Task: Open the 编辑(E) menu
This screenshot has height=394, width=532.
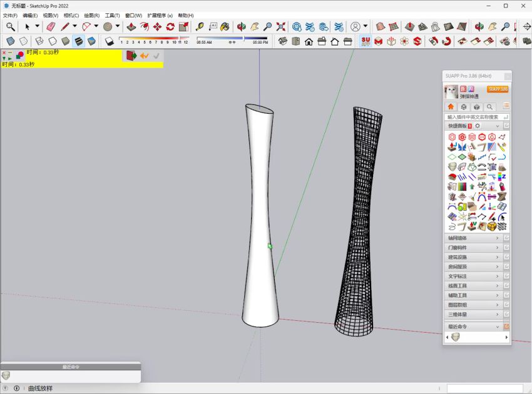Action: coord(30,15)
